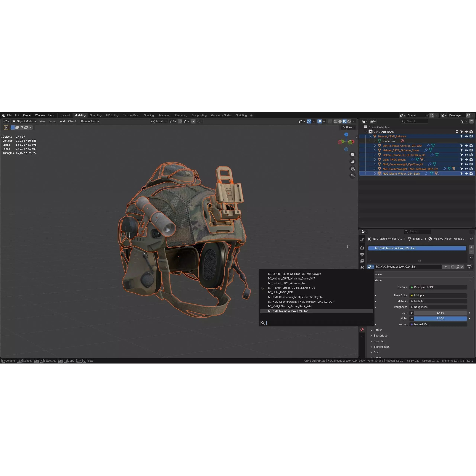Image resolution: width=476 pixels, height=476 pixels.
Task: Hide Light_TNVC_Mount with its eye toggle
Action: (466, 159)
